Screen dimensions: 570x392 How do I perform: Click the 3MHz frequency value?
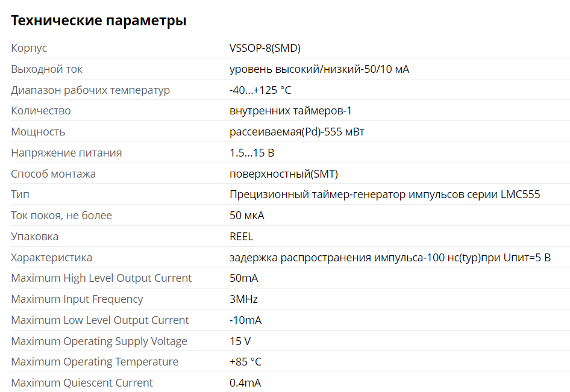pos(243,299)
